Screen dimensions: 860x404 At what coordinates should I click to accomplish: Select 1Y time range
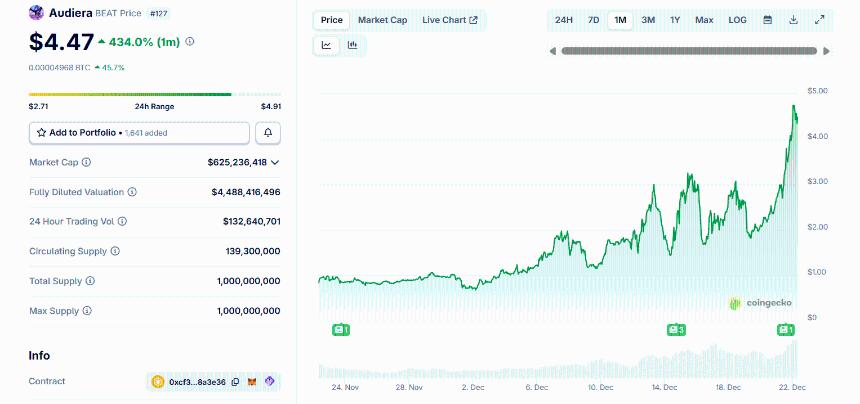coord(675,20)
